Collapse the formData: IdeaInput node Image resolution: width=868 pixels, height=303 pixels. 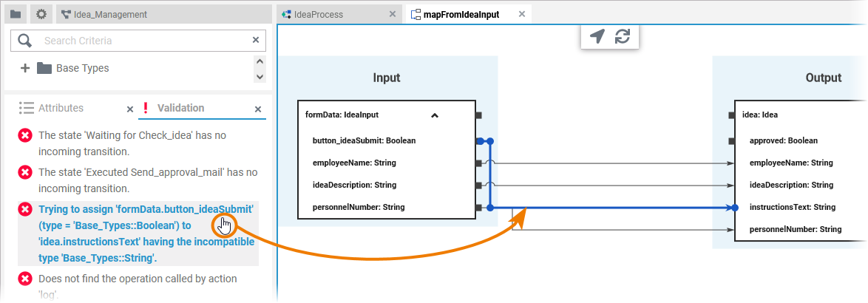435,115
